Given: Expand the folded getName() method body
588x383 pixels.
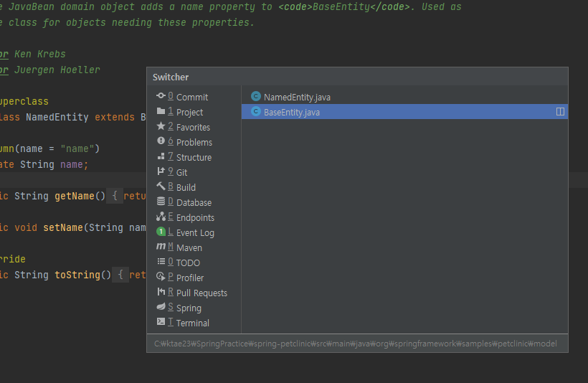Looking at the screenshot, I should point(115,197).
